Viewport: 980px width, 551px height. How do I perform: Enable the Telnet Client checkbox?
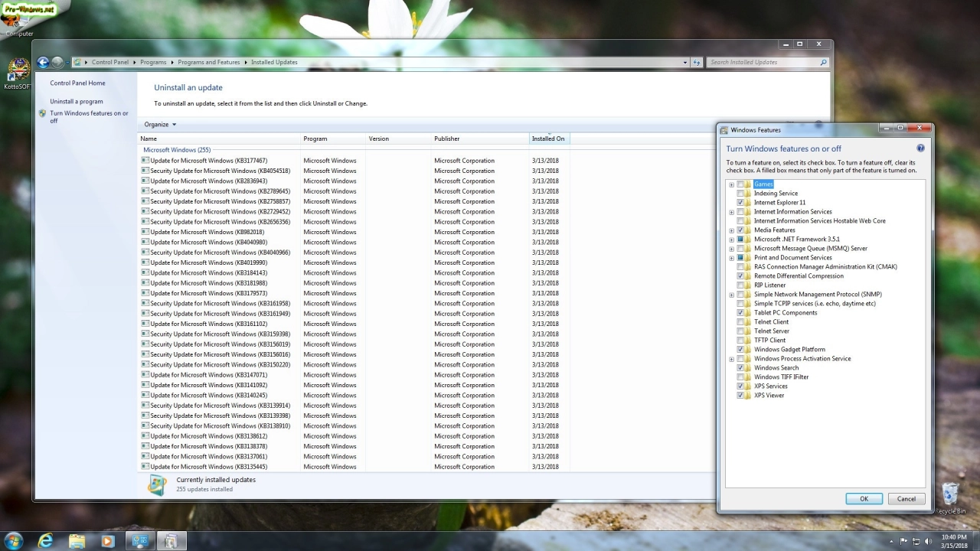coord(740,322)
